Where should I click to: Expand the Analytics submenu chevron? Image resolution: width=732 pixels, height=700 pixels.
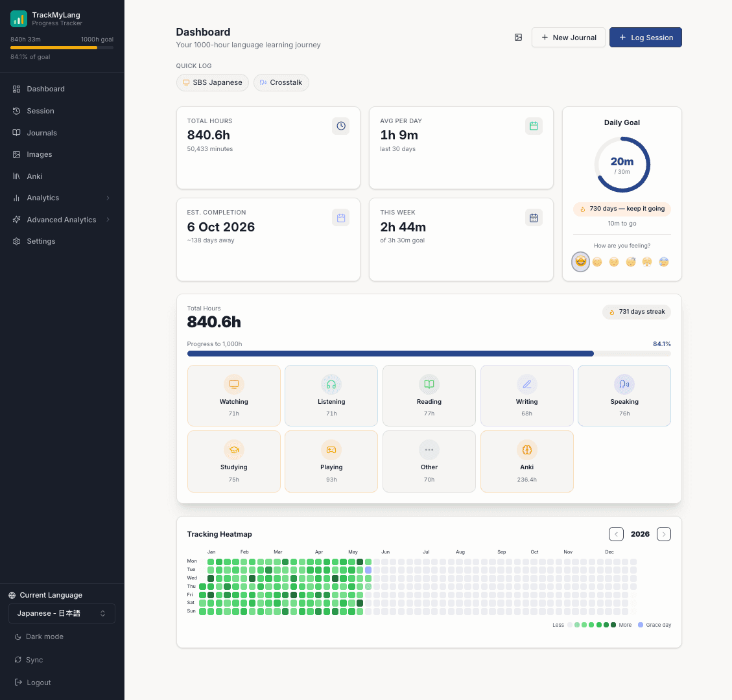coord(108,198)
